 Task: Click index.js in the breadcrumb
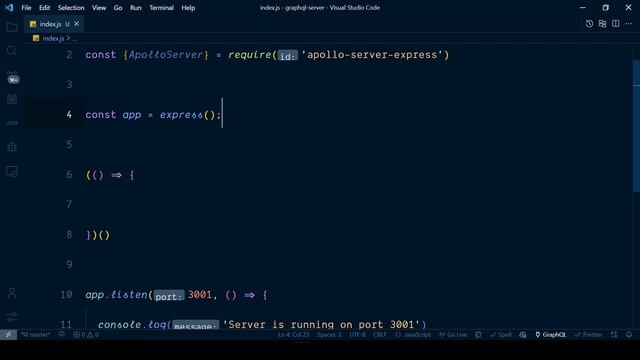pyautogui.click(x=53, y=38)
